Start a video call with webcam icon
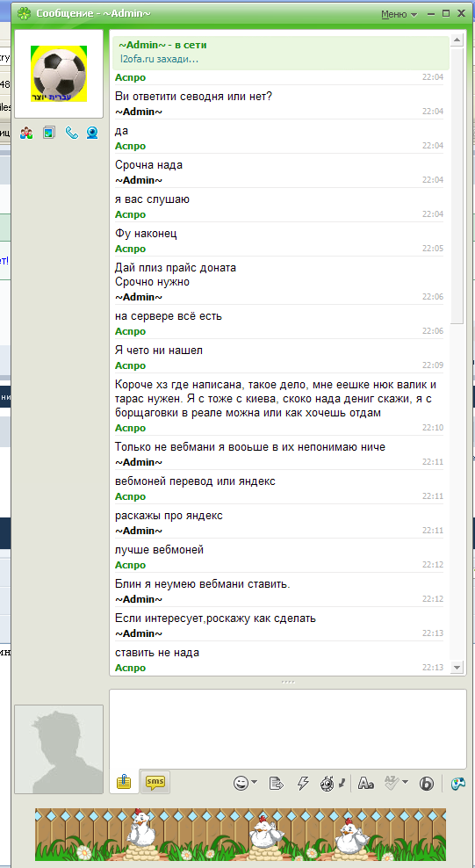This screenshot has width=475, height=868. [92, 133]
